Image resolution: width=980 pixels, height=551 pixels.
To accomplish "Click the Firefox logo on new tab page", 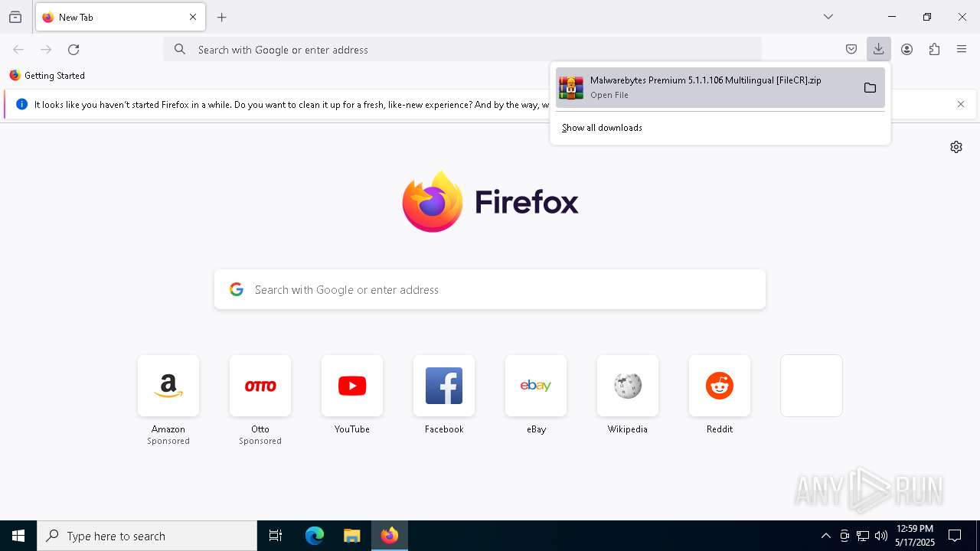I will 490,201.
